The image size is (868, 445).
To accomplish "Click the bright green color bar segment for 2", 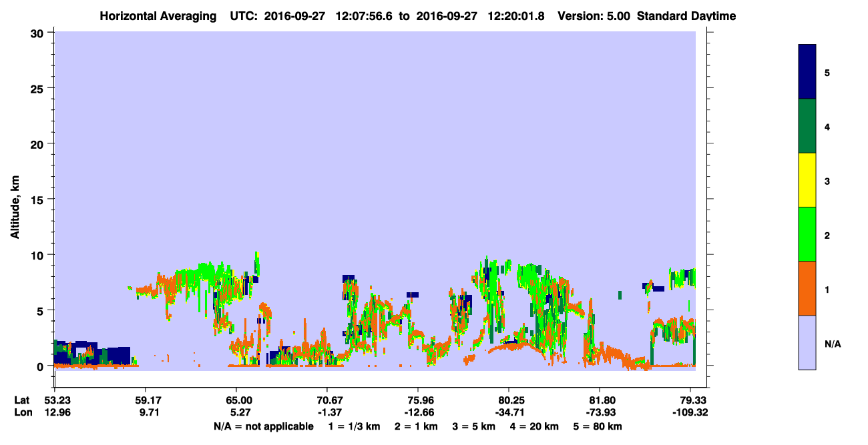I will [x=807, y=234].
